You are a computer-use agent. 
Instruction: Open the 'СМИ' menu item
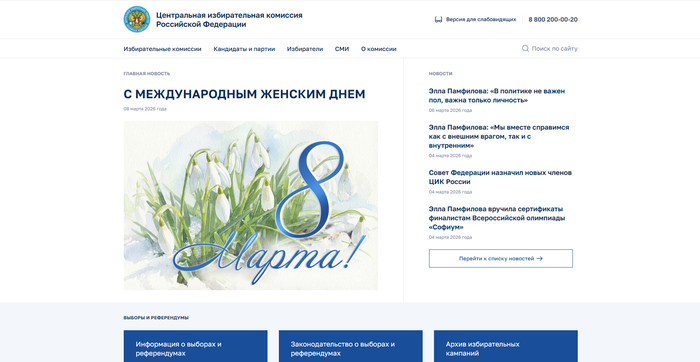coord(342,49)
